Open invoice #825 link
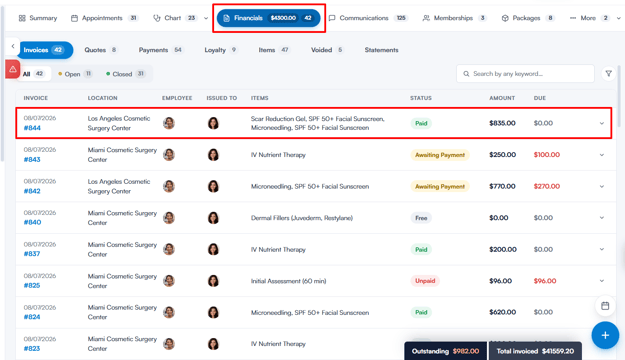 [x=32, y=285]
